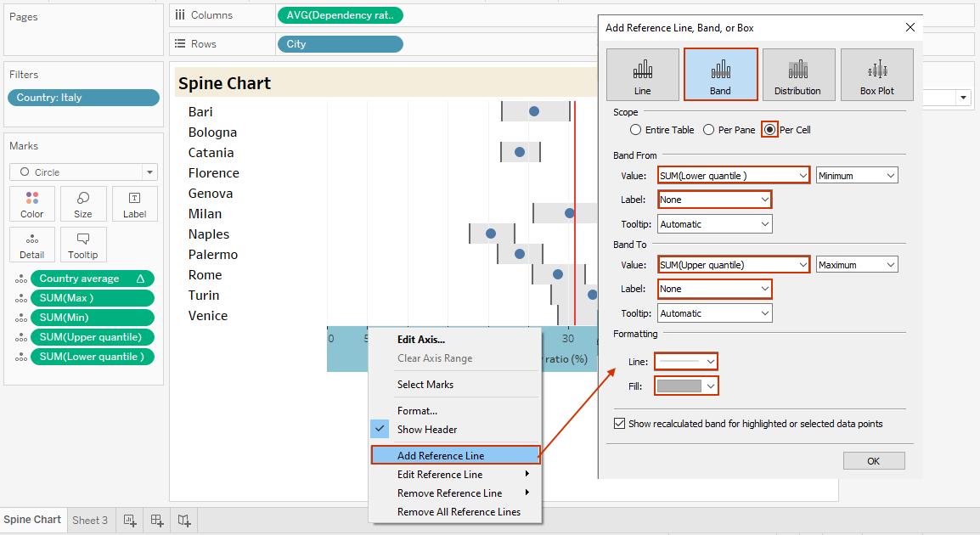Switch to the Sheet 3 tab
Viewport: 980px width, 535px height.
click(90, 520)
